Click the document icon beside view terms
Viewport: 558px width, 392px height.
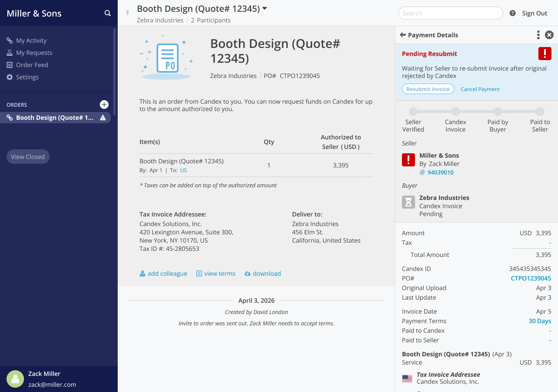tap(199, 274)
